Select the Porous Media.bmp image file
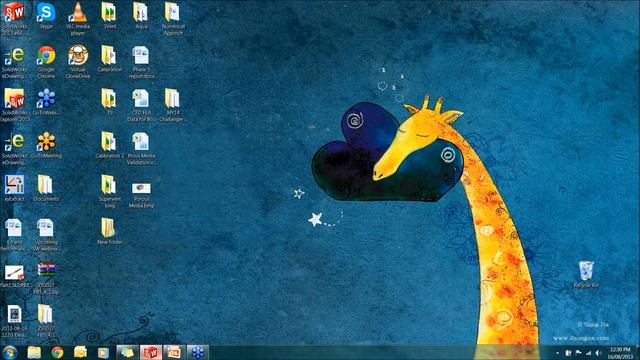The width and height of the screenshot is (640, 360). 141,195
